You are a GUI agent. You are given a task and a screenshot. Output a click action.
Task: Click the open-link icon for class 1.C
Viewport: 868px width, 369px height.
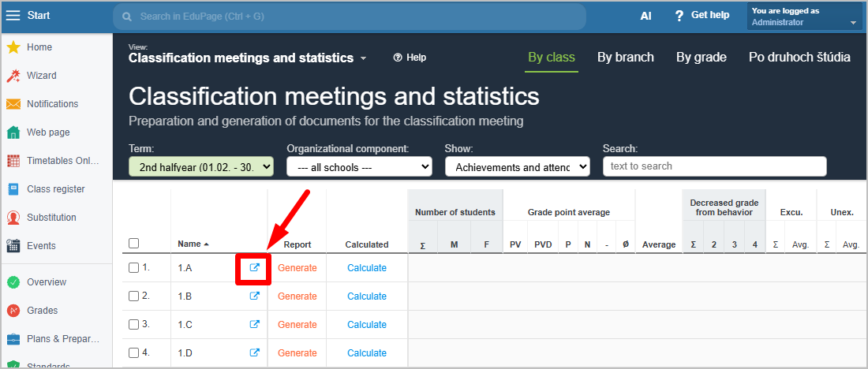254,325
